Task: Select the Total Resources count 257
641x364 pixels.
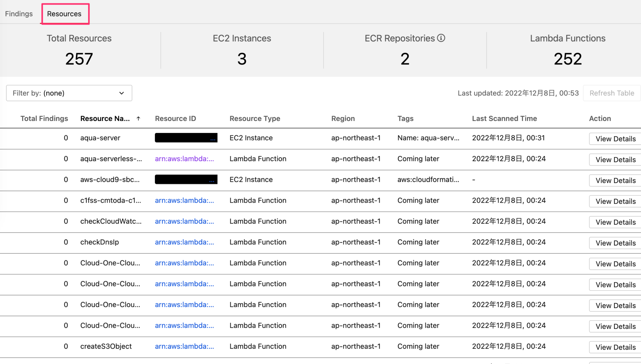Action: (79, 58)
